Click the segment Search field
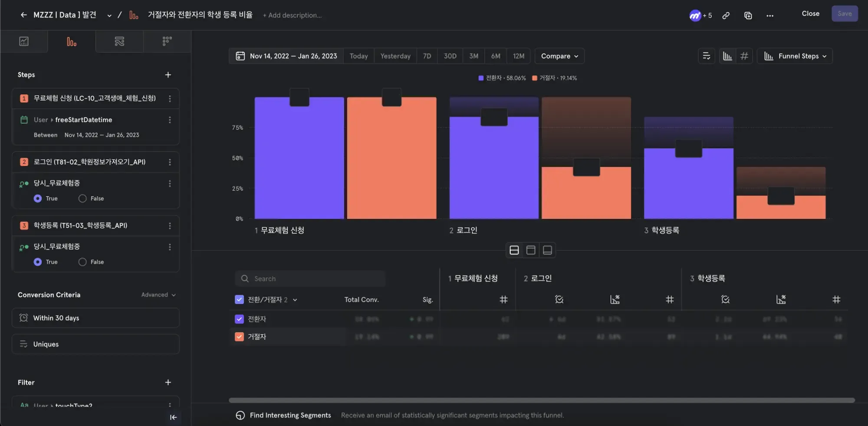 click(310, 279)
